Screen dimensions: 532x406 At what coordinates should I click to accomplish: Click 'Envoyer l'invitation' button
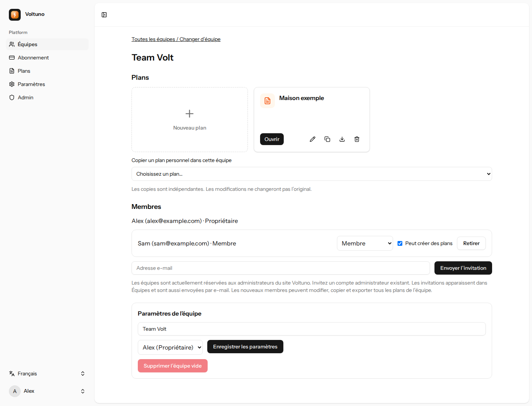463,268
